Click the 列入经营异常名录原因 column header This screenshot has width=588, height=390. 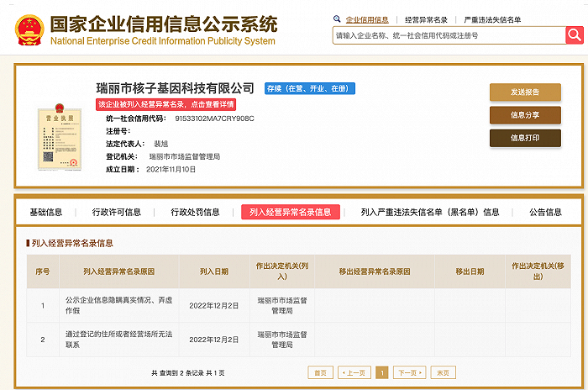(x=119, y=271)
